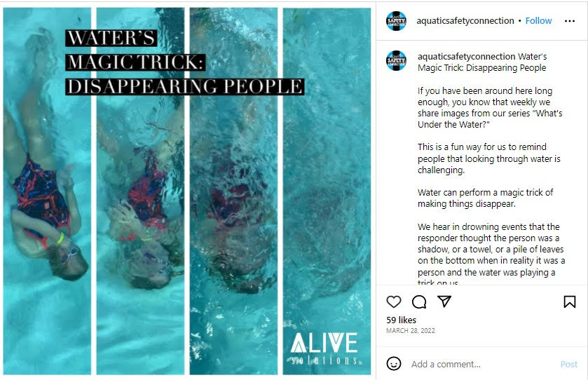
Task: Click the Disappearing People headline text
Action: pyautogui.click(x=184, y=86)
